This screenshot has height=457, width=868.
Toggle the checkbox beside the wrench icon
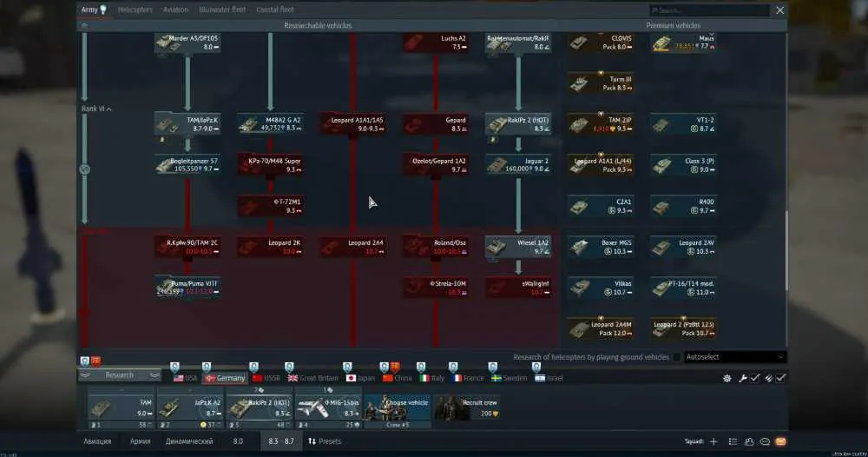(755, 378)
